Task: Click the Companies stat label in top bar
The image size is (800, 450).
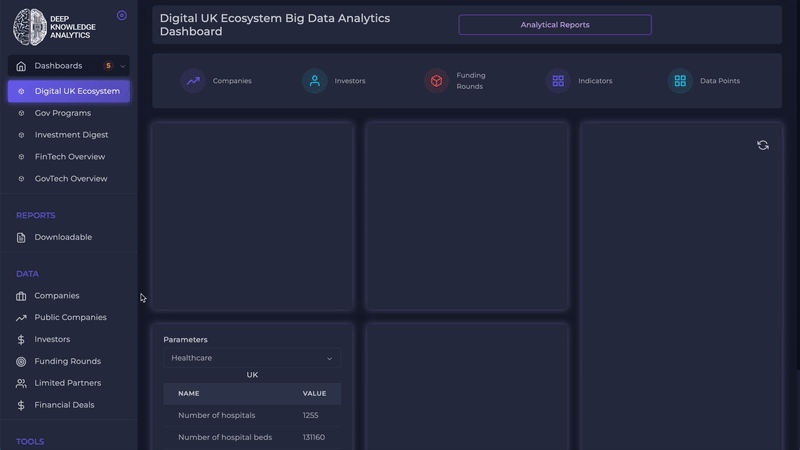Action: click(232, 81)
